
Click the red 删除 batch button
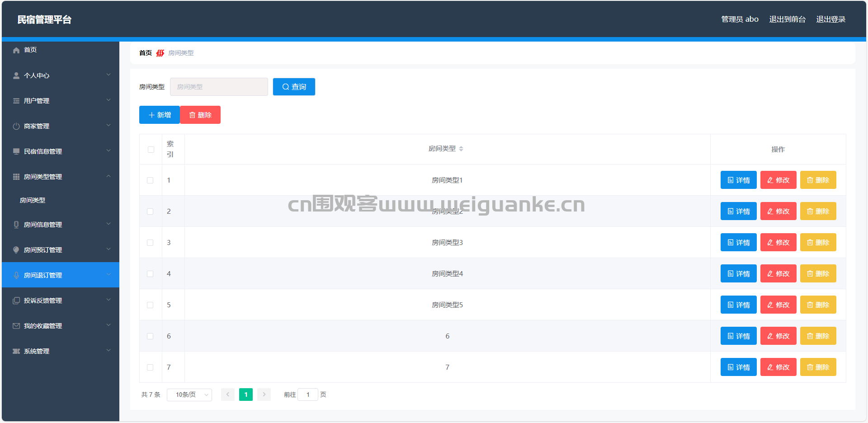coord(200,115)
